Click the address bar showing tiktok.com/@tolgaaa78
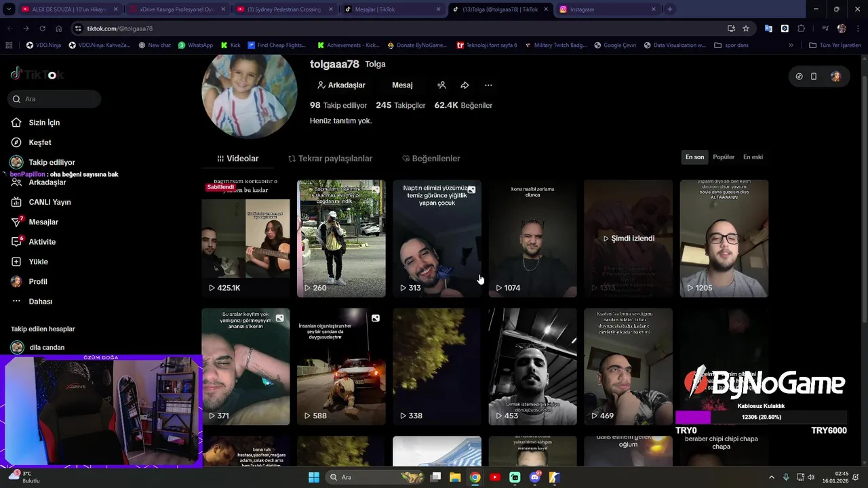The width and height of the screenshot is (868, 488). pos(400,28)
